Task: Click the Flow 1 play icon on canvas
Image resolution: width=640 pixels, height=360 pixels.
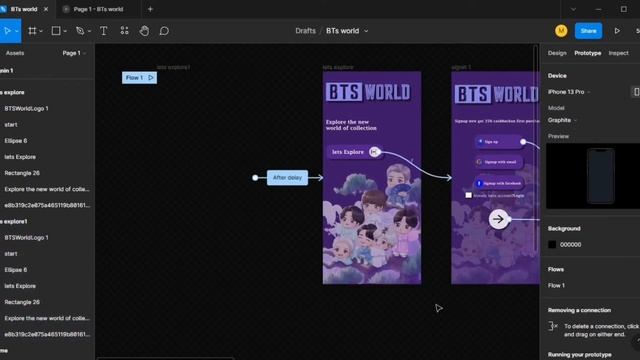Action: coord(151,78)
